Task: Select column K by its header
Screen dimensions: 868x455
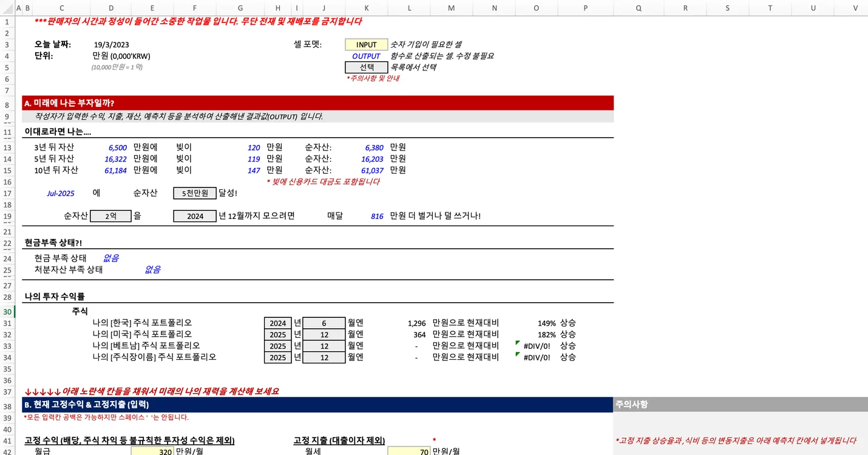Action: click(366, 8)
